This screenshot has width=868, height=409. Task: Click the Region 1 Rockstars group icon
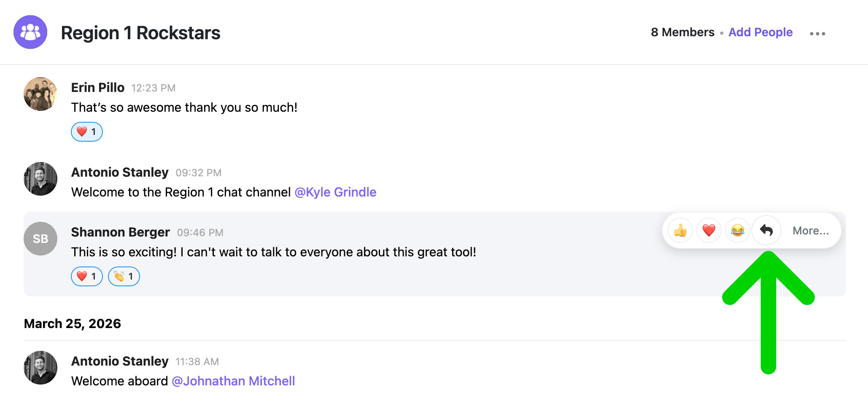[x=30, y=32]
